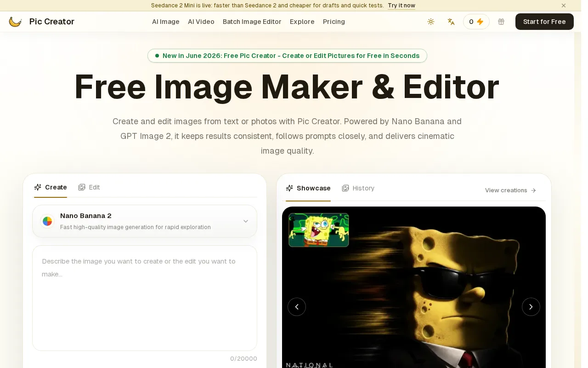Open the gift rewards icon
This screenshot has height=368, width=588.
[x=501, y=22]
